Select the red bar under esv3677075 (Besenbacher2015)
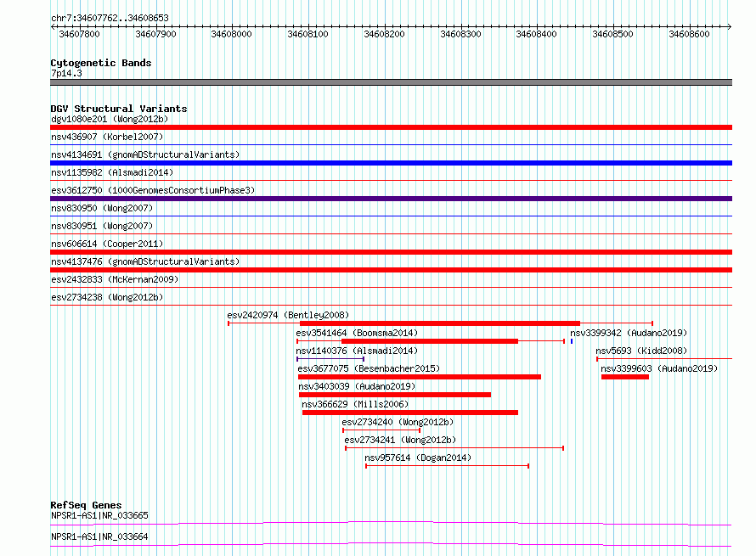Screen dimensions: 756x556 [x=420, y=377]
